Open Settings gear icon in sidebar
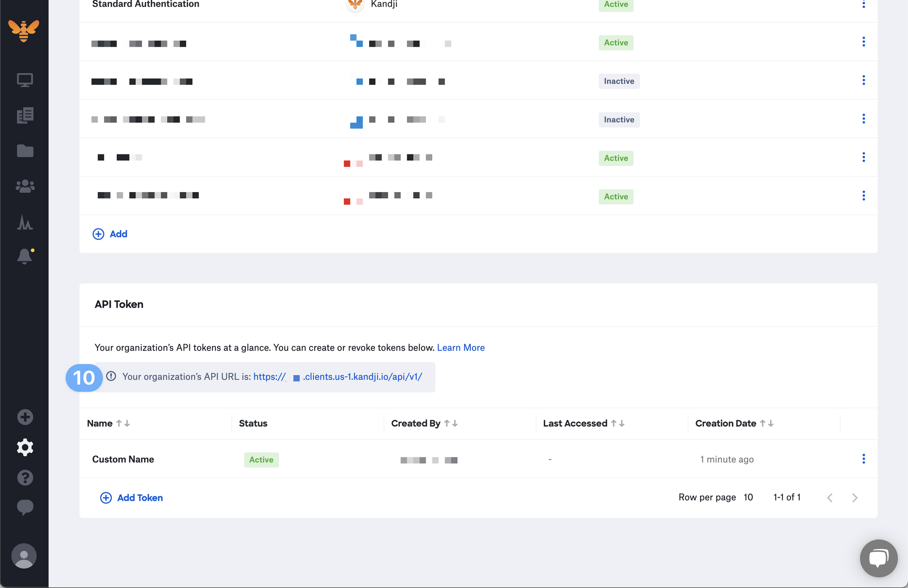 (x=25, y=447)
